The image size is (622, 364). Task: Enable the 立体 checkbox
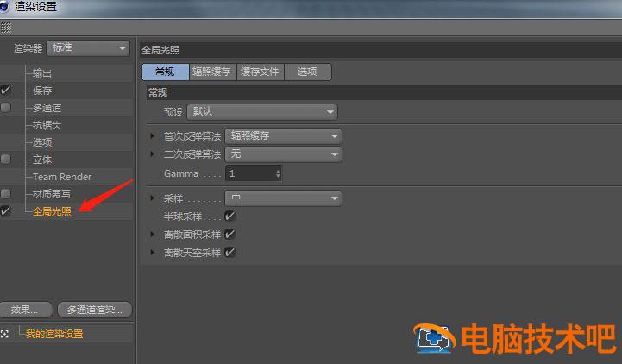(x=5, y=160)
